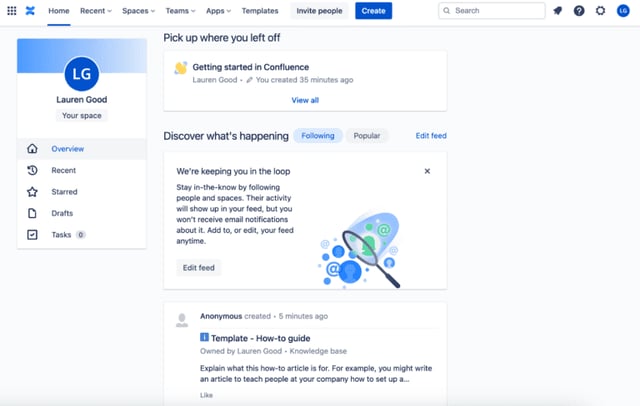Image resolution: width=640 pixels, height=406 pixels.
Task: Click the Confluence logo icon
Action: coord(30,11)
